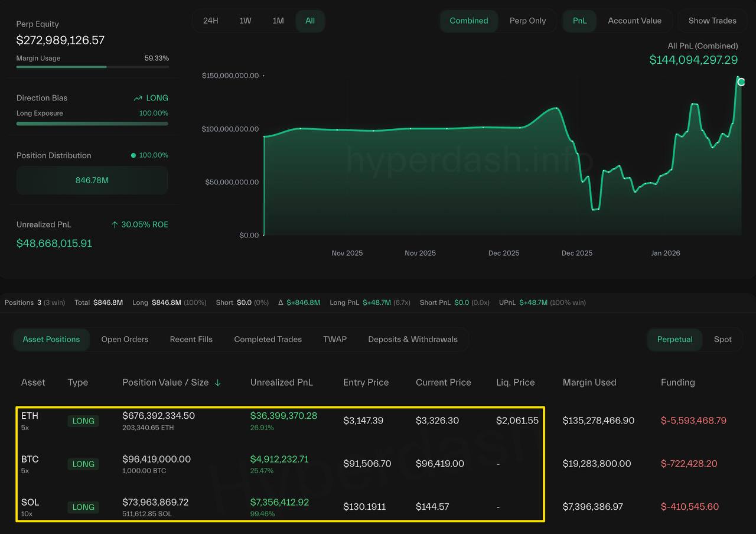The image size is (756, 534).
Task: Open the Open Orders tab
Action: click(125, 340)
